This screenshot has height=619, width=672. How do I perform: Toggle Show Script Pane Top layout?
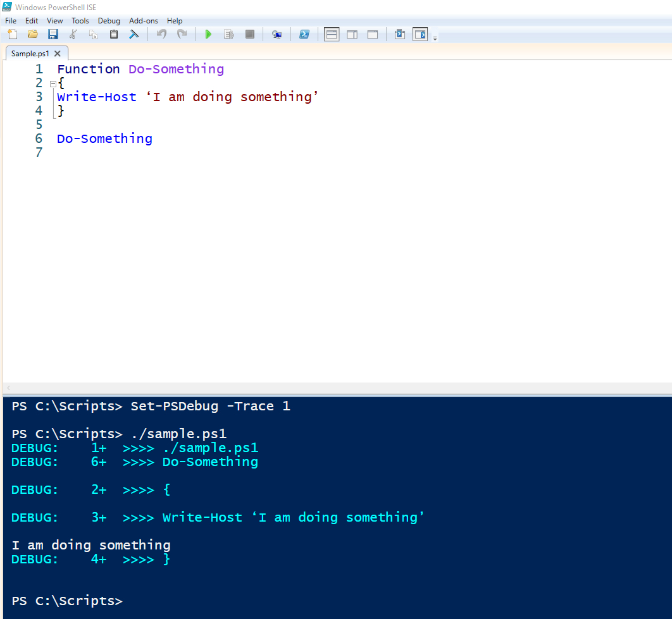click(332, 34)
